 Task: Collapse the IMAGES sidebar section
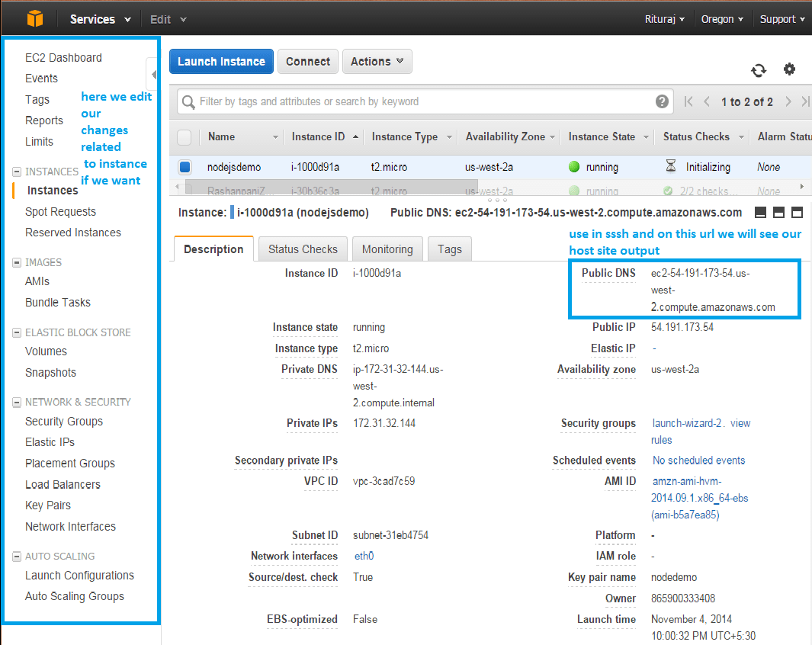click(x=17, y=262)
